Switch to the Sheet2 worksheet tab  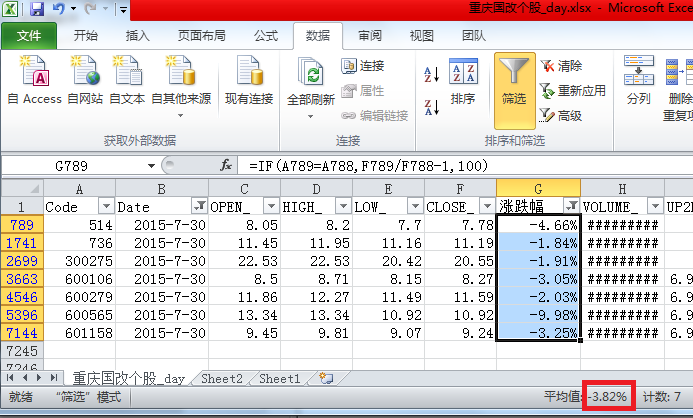[221, 379]
